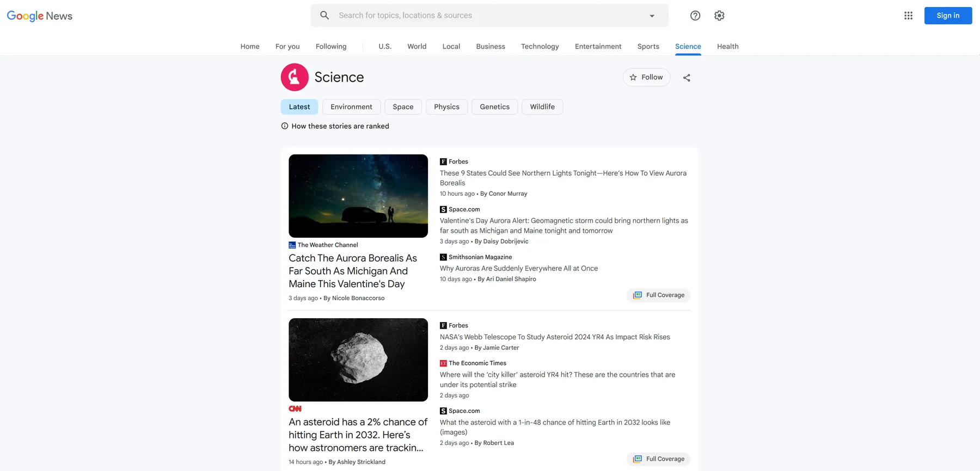980x471 pixels.
Task: Click How these stories are ranked
Action: pos(340,126)
